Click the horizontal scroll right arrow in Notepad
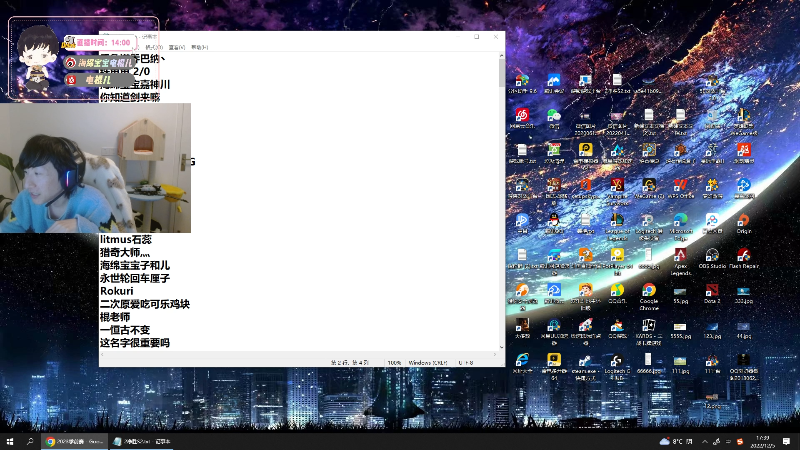 494,354
